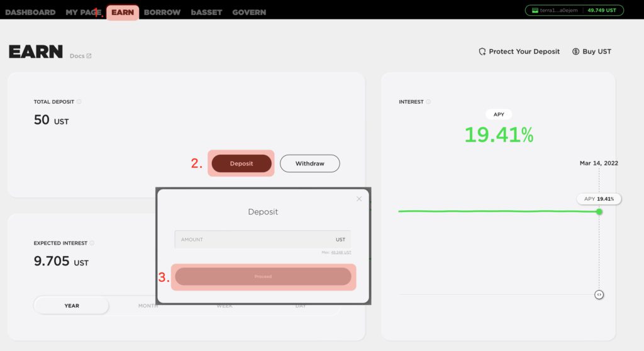The image size is (644, 351).
Task: Click the Withdraw button
Action: [309, 163]
